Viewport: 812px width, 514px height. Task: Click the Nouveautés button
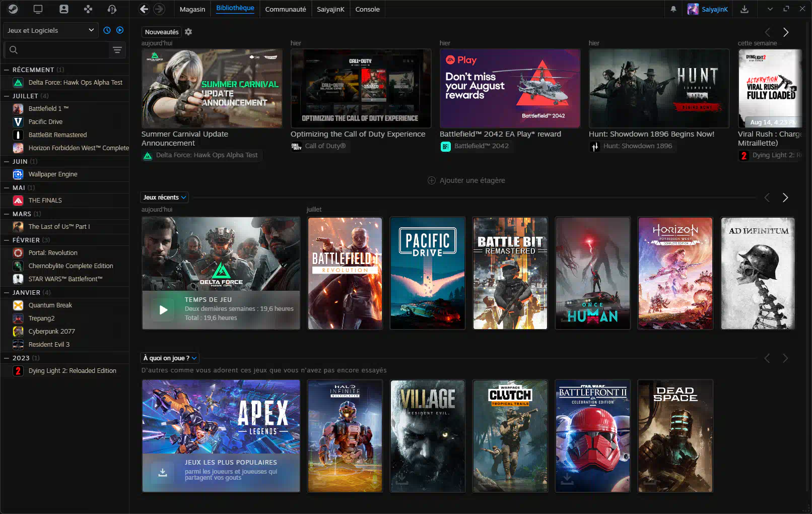click(x=162, y=32)
